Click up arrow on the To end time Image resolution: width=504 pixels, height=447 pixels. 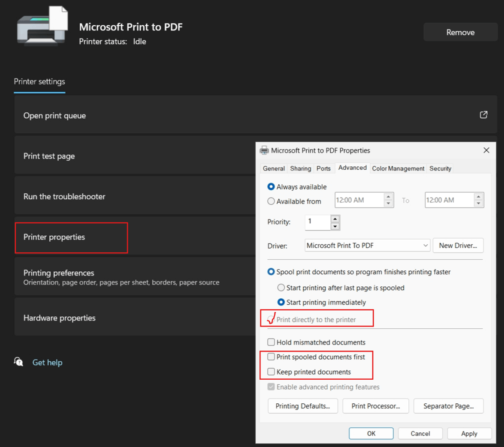click(478, 197)
